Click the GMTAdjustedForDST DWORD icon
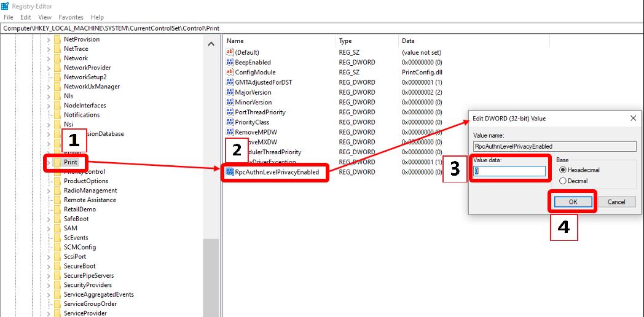This screenshot has height=317, width=644. pos(230,82)
